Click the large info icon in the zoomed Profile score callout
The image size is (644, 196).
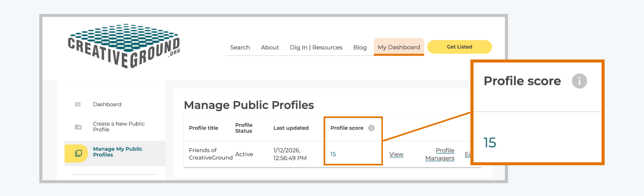pyautogui.click(x=579, y=81)
